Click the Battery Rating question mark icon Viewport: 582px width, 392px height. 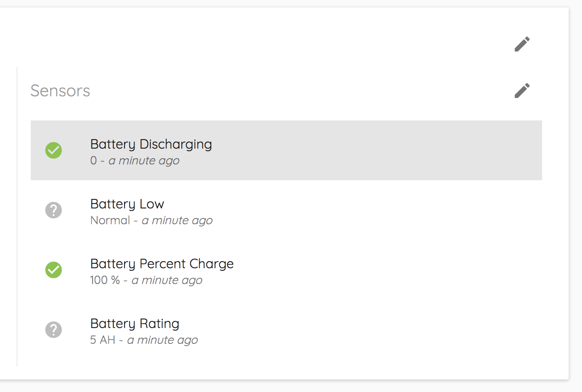click(54, 330)
